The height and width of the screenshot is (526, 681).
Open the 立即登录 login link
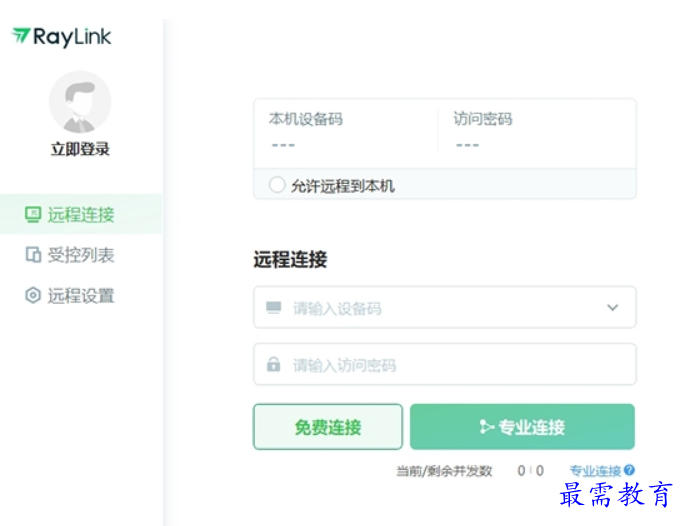click(x=80, y=149)
